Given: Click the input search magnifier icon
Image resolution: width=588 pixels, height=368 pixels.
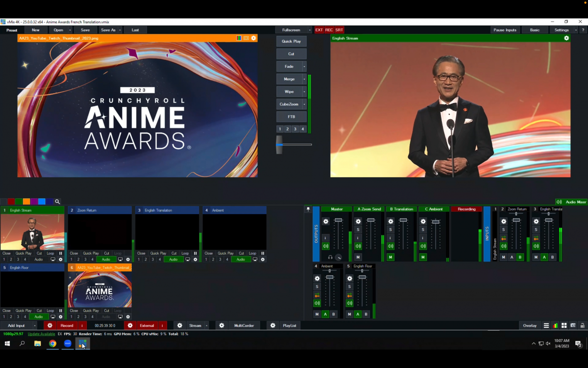Looking at the screenshot, I should 57,202.
